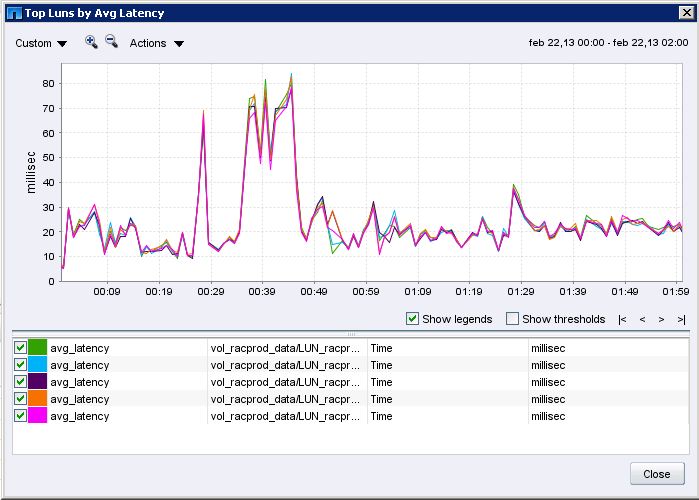Uncheck the Show legends checkbox

413,319
